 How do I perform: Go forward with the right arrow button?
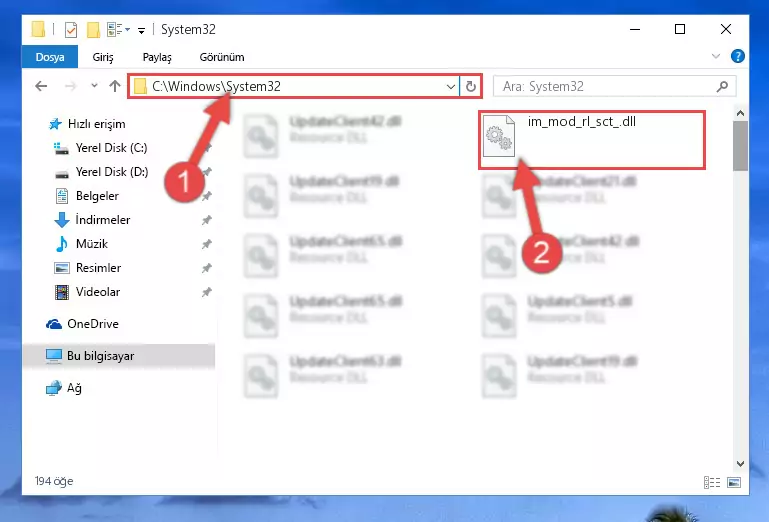pyautogui.click(x=71, y=86)
